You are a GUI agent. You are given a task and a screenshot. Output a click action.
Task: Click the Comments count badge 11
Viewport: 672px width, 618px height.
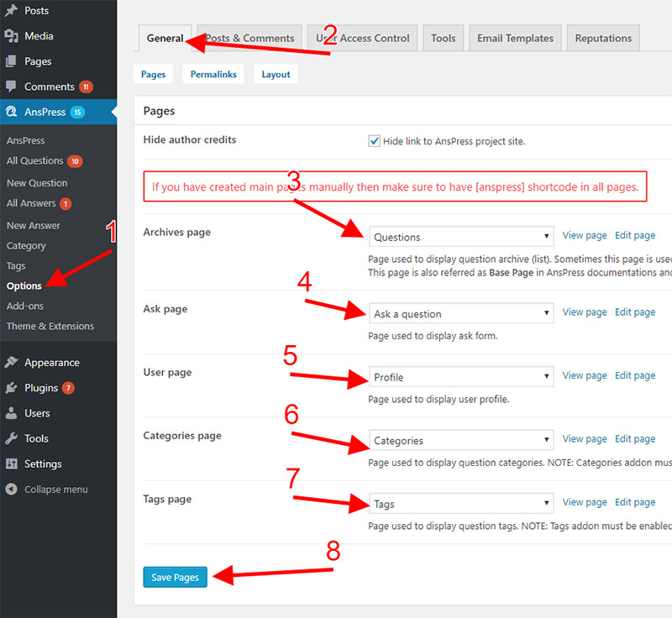click(x=87, y=87)
